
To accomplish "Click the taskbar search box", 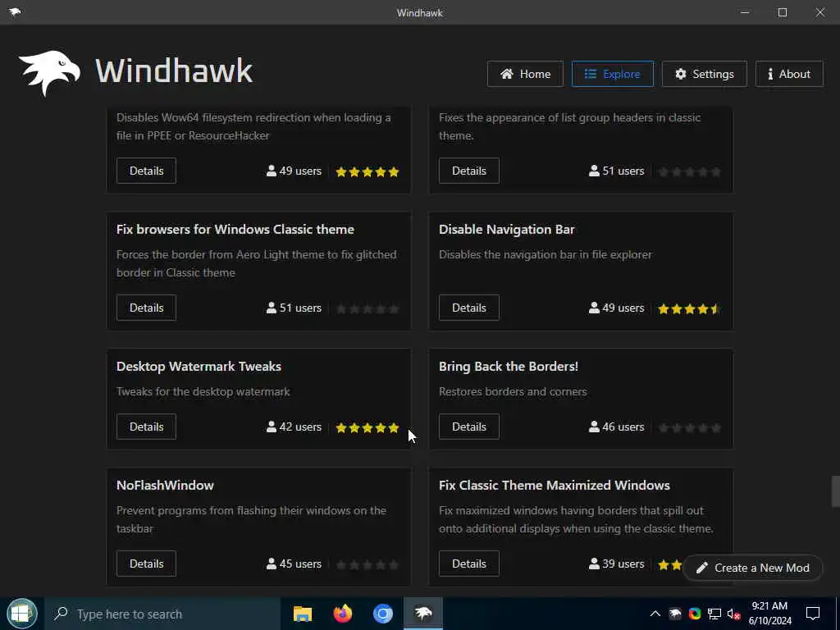I will point(162,614).
